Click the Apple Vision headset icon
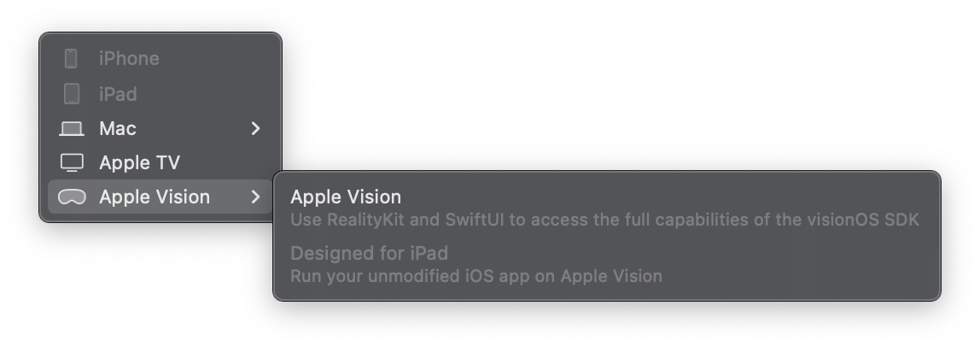 click(x=71, y=197)
